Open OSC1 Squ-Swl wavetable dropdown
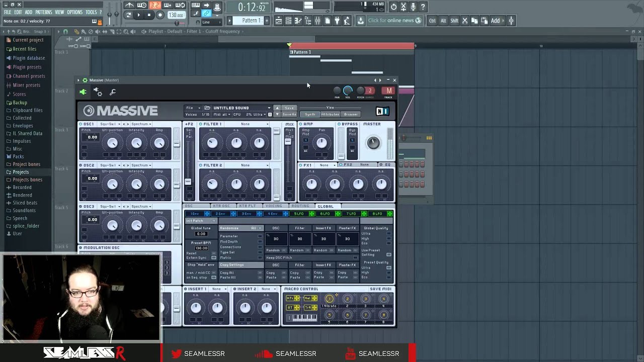The height and width of the screenshot is (362, 644). [110, 124]
